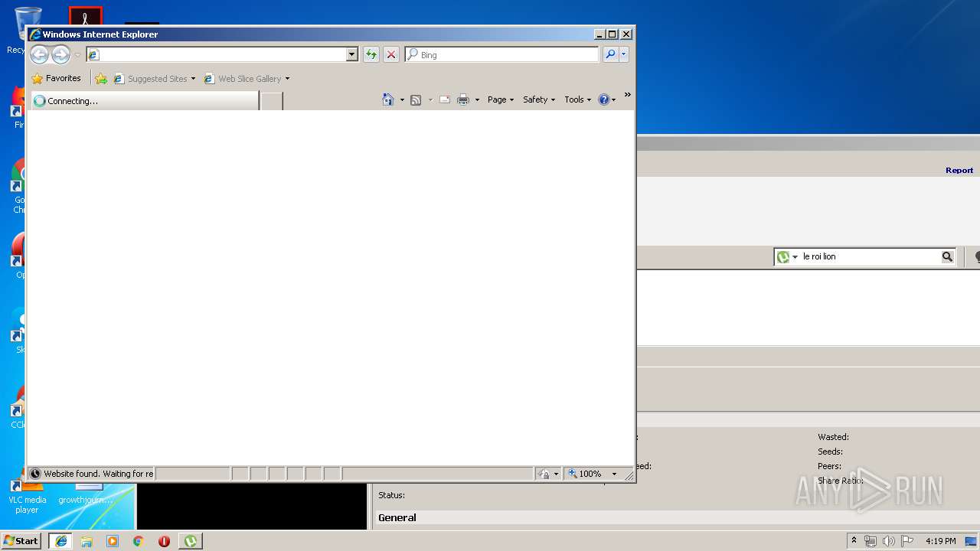
Task: Open the VLC media player desktop shortcut
Action: click(27, 494)
